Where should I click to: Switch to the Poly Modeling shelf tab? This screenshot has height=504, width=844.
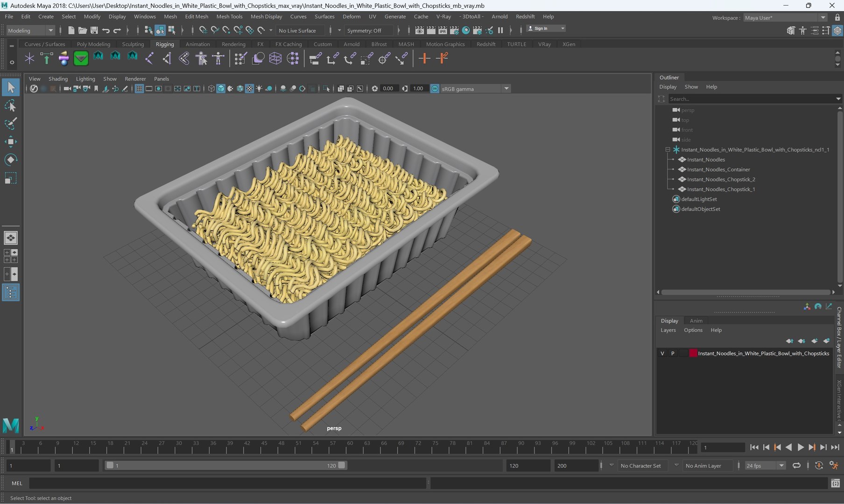coord(93,44)
